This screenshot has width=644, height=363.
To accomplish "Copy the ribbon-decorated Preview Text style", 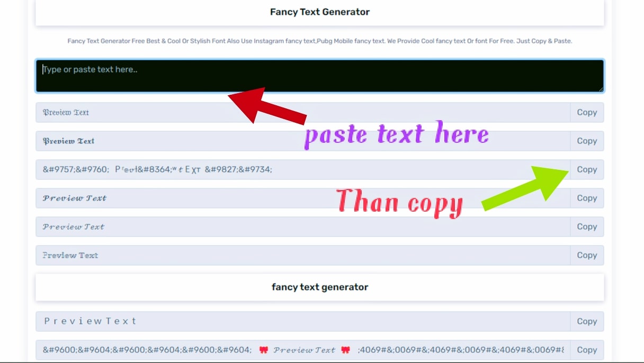I will [x=587, y=350].
